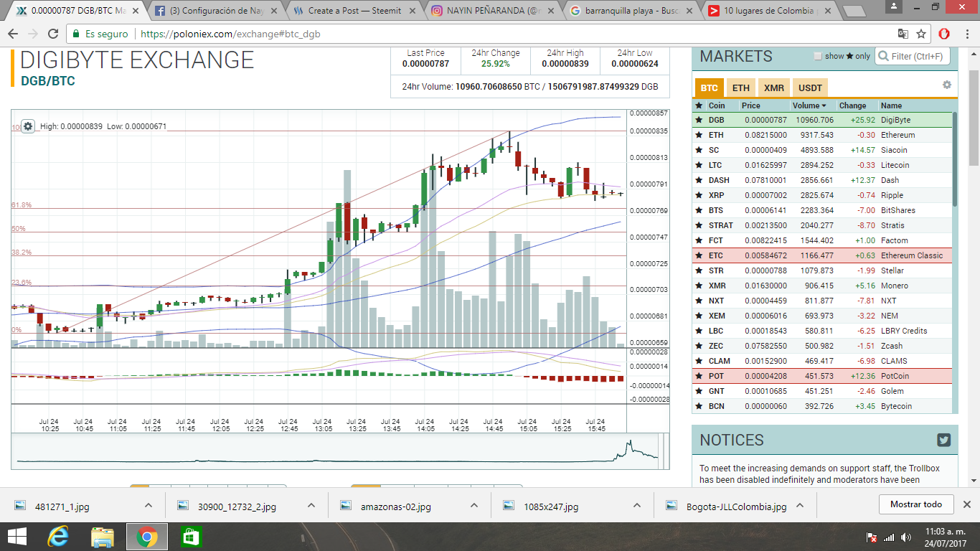Go back with the browser back arrow
Screen dimensions: 980x551
coord(14,34)
